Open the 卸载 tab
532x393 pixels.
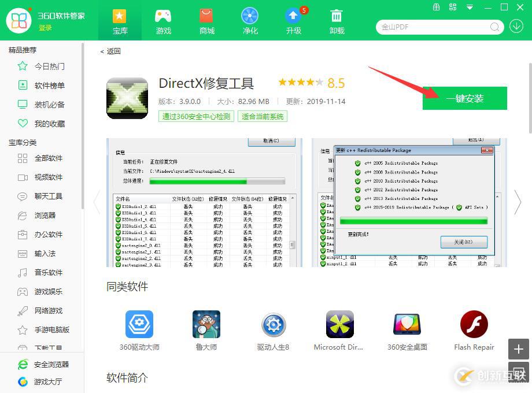[x=337, y=22]
